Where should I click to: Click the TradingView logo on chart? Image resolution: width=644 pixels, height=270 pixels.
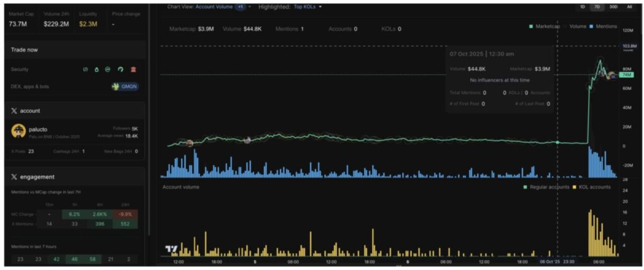coord(171,249)
